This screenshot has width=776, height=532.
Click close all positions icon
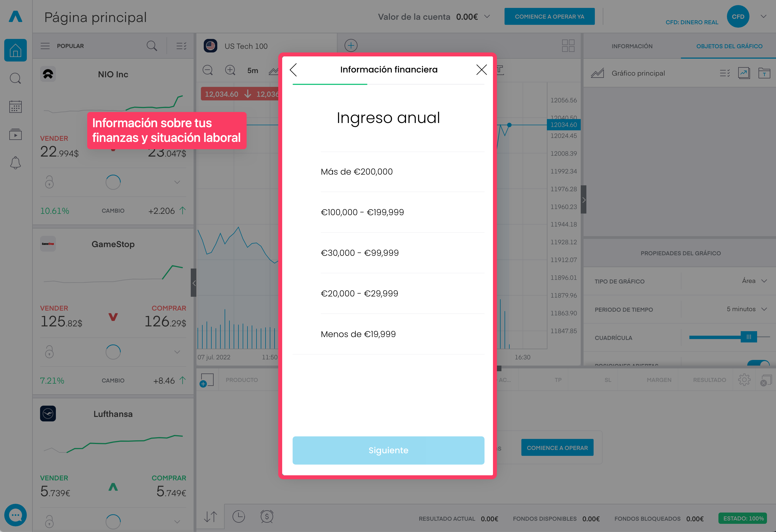coord(766,381)
